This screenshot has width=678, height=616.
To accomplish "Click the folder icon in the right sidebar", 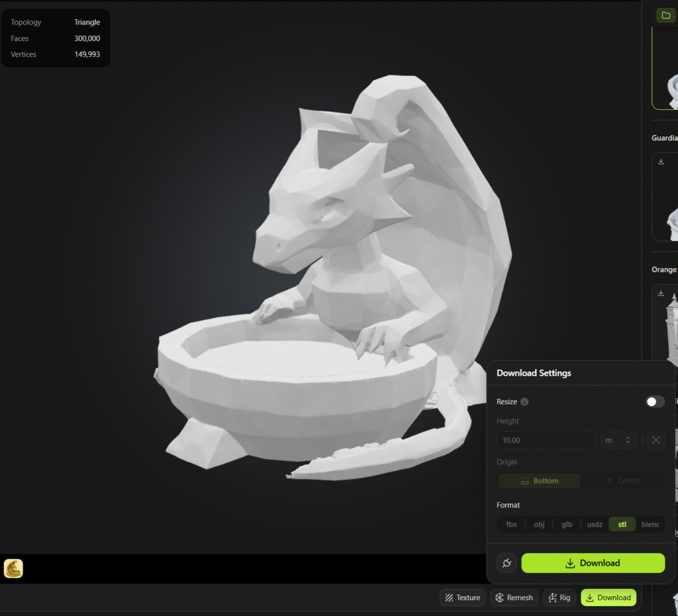I will (x=665, y=15).
